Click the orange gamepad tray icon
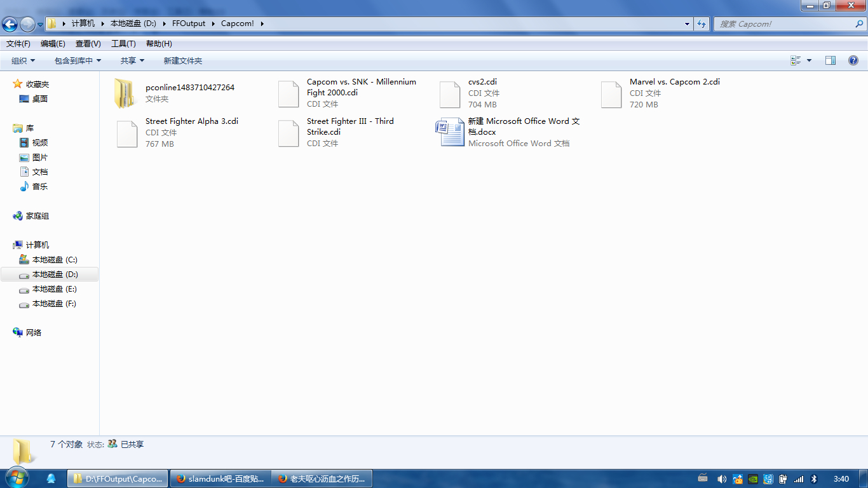This screenshot has height=488, width=868. 738,479
